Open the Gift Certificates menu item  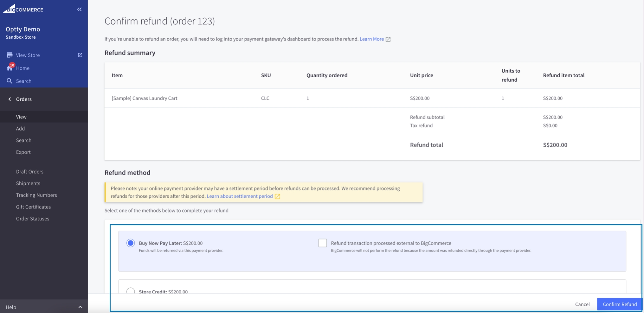pyautogui.click(x=33, y=207)
